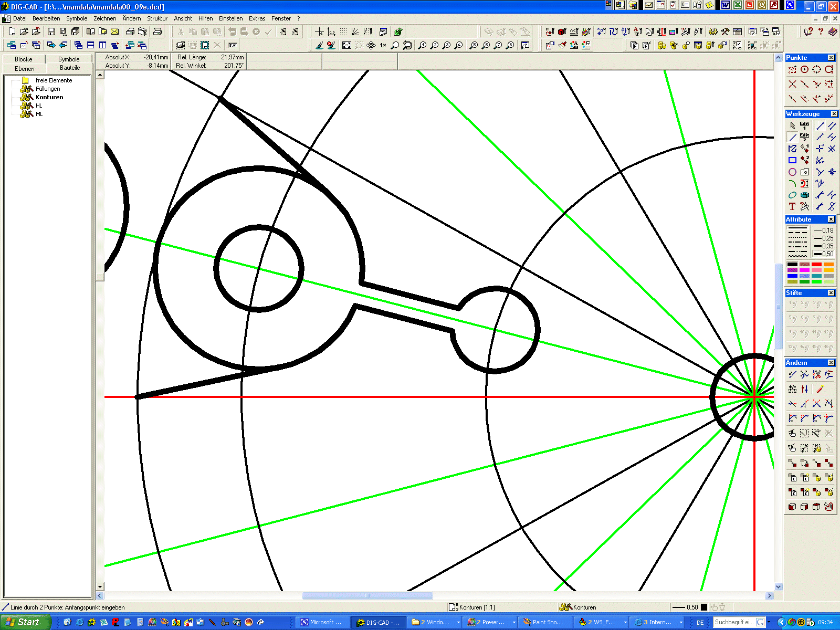
Task: Click the Save (floppy disk) icon
Action: pyautogui.click(x=51, y=31)
